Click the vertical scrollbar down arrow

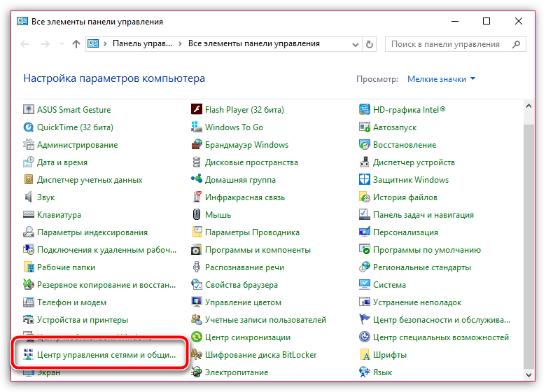click(x=528, y=372)
